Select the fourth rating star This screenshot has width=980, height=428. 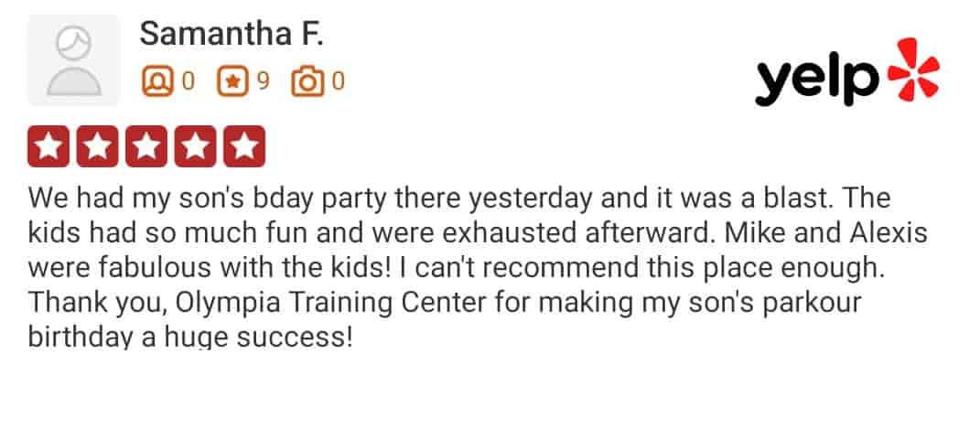click(195, 146)
